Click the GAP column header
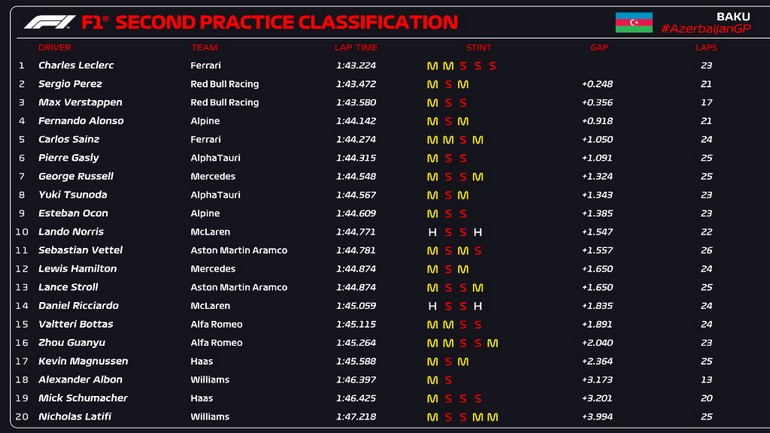This screenshot has height=433, width=770. coord(599,47)
